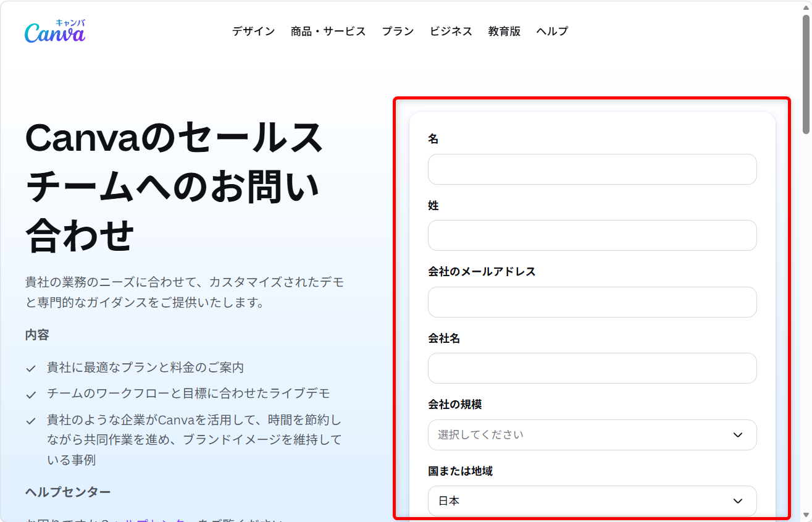Click the paragraph starting 貴社の業務のニーズに合わせて
812x522 pixels.
click(185, 293)
